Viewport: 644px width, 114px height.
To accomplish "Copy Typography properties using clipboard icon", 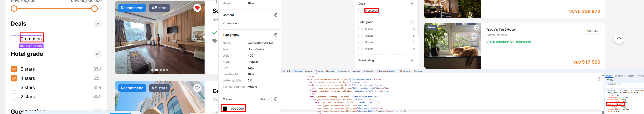I will pyautogui.click(x=276, y=35).
